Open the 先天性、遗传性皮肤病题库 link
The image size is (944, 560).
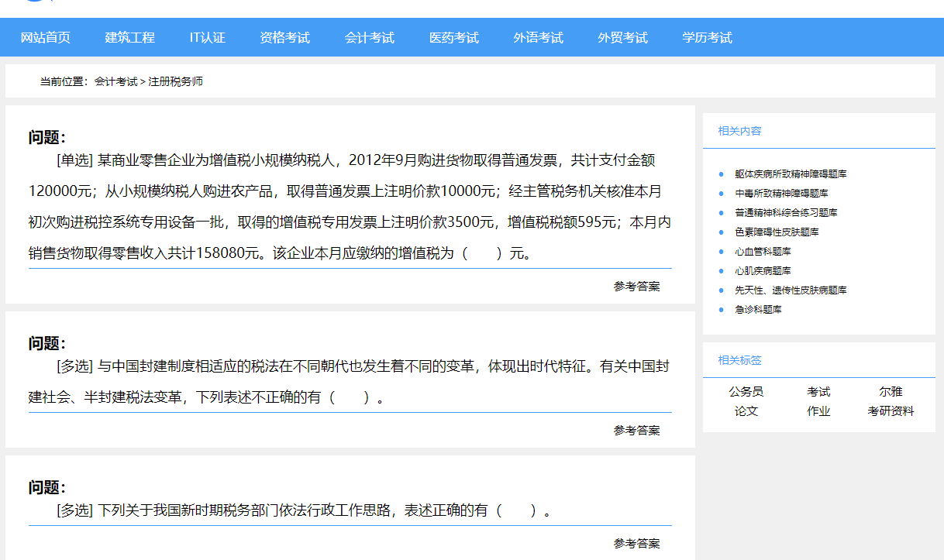click(791, 290)
